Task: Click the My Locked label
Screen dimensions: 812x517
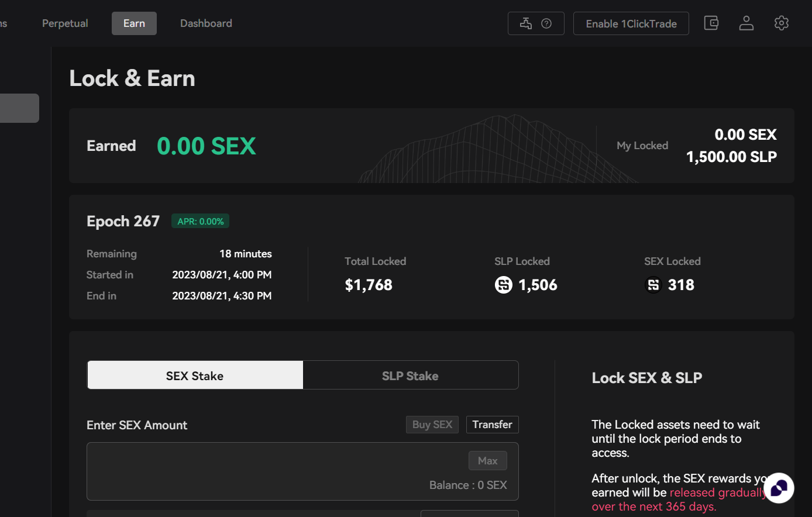Action: [642, 146]
